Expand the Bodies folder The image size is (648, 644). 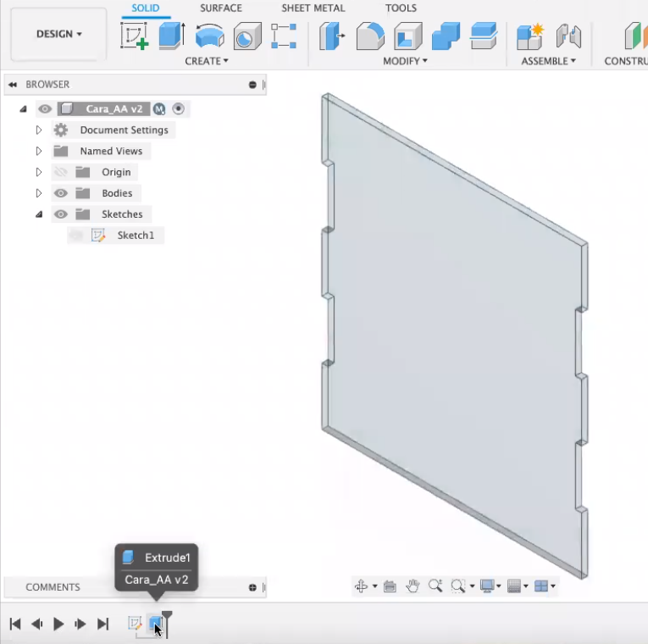point(39,193)
